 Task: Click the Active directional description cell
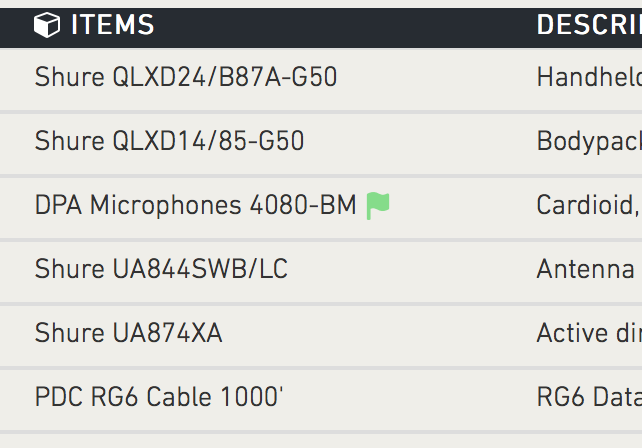589,333
